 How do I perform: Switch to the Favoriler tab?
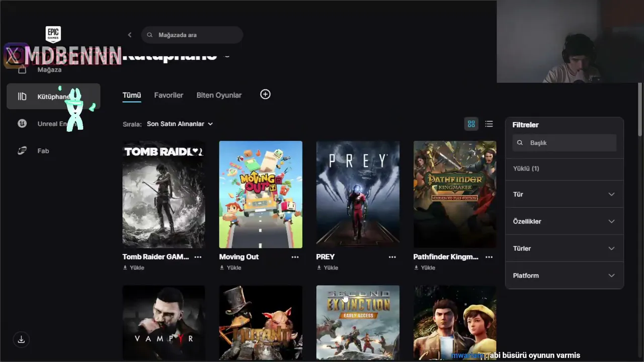point(169,95)
